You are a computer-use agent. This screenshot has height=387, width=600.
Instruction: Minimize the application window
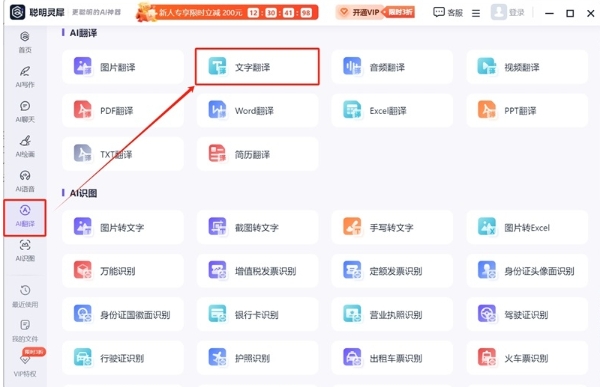(x=549, y=13)
